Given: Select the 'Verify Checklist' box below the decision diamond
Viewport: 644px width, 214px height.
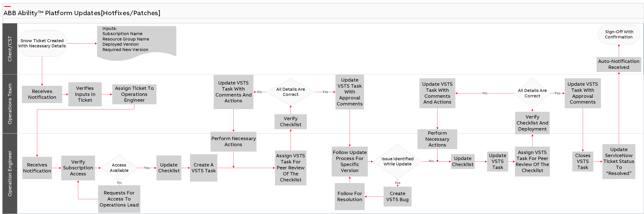Looking at the screenshot, I should tap(290, 122).
